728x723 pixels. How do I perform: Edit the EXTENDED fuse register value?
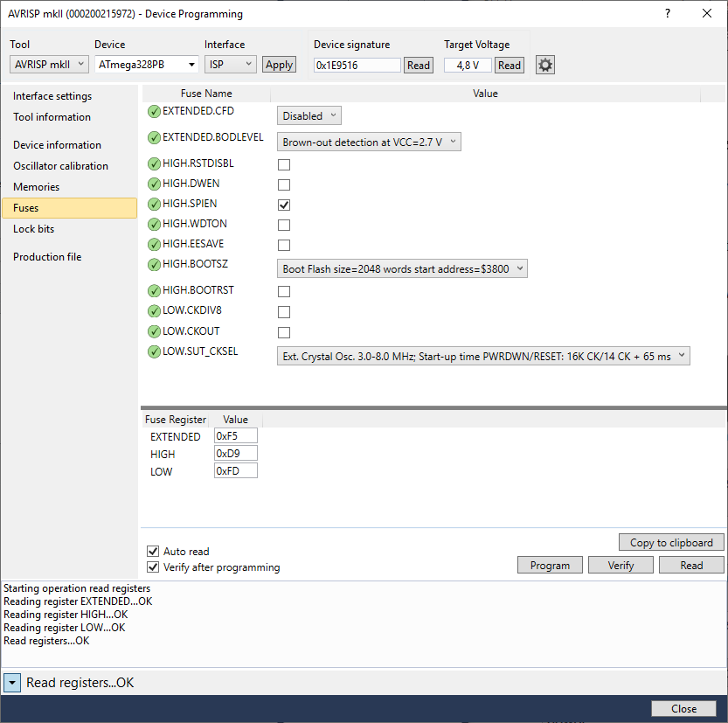pyautogui.click(x=236, y=436)
